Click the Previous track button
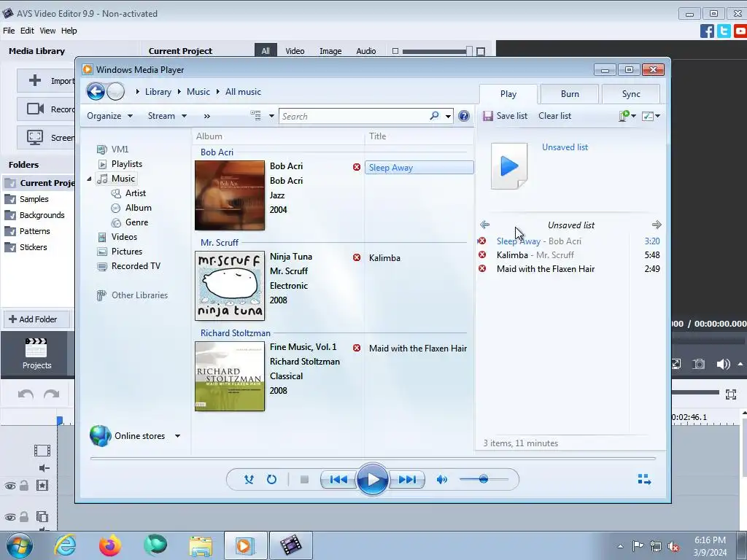This screenshot has width=747, height=560. pyautogui.click(x=338, y=479)
